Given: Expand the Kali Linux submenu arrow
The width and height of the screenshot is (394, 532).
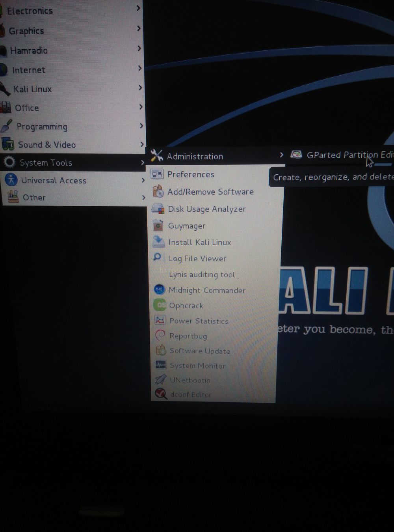Looking at the screenshot, I should coord(140,88).
